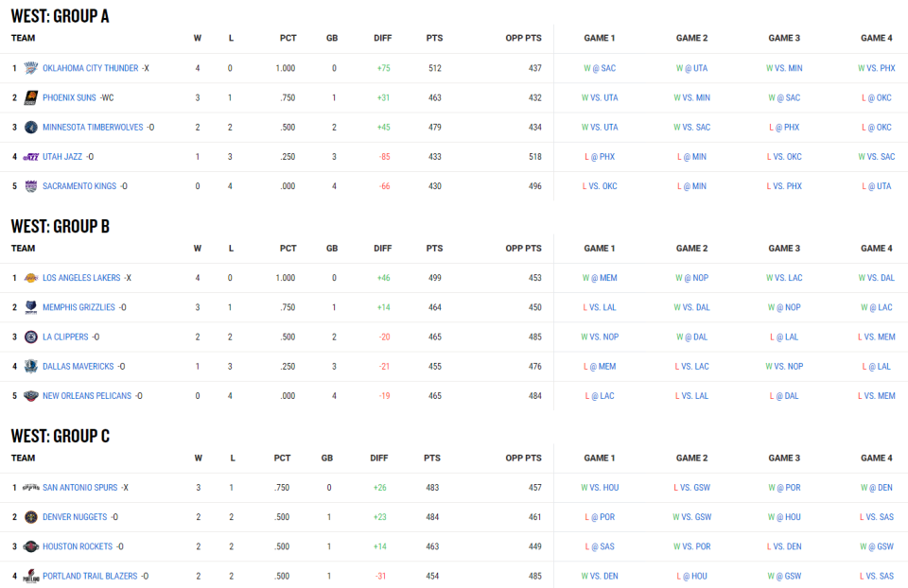
Task: Open Spurs' Game 2 vs. GSW result
Action: (x=691, y=488)
